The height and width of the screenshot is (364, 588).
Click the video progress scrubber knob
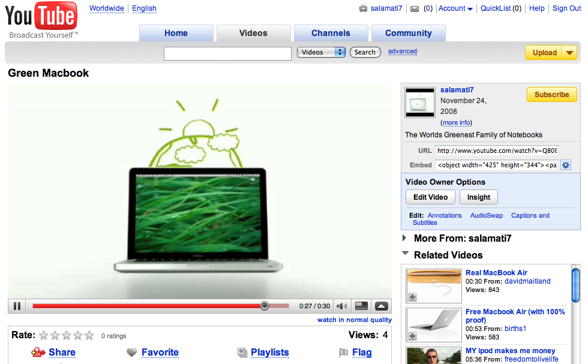[265, 306]
